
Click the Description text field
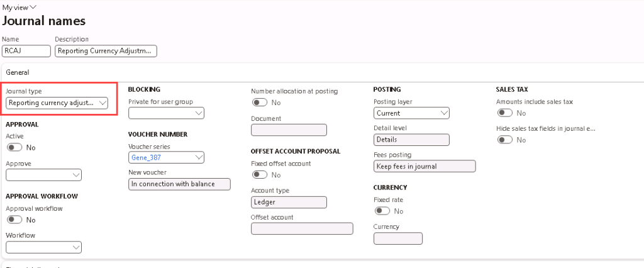pyautogui.click(x=106, y=51)
